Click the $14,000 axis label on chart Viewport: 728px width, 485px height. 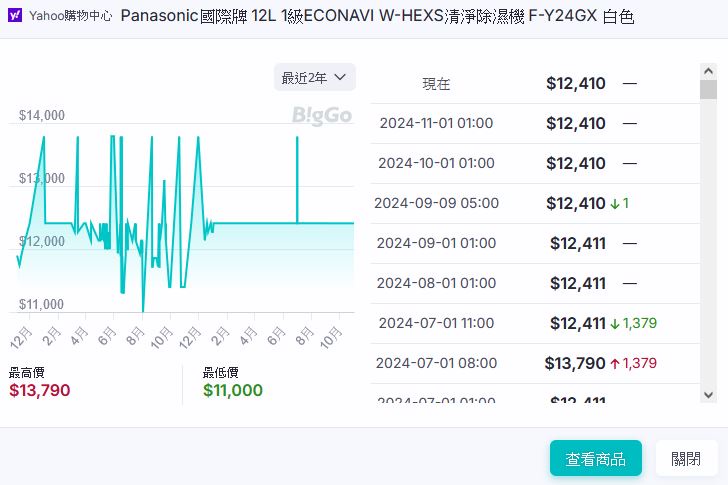click(x=42, y=116)
